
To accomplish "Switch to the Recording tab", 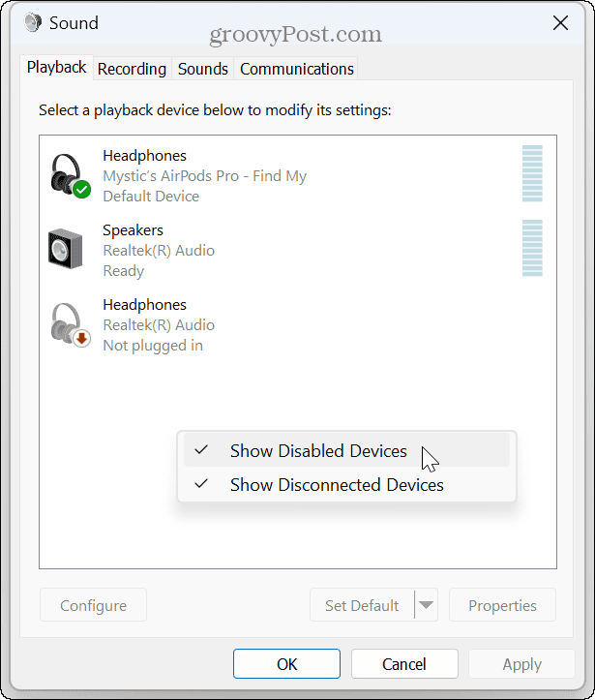I will [132, 69].
